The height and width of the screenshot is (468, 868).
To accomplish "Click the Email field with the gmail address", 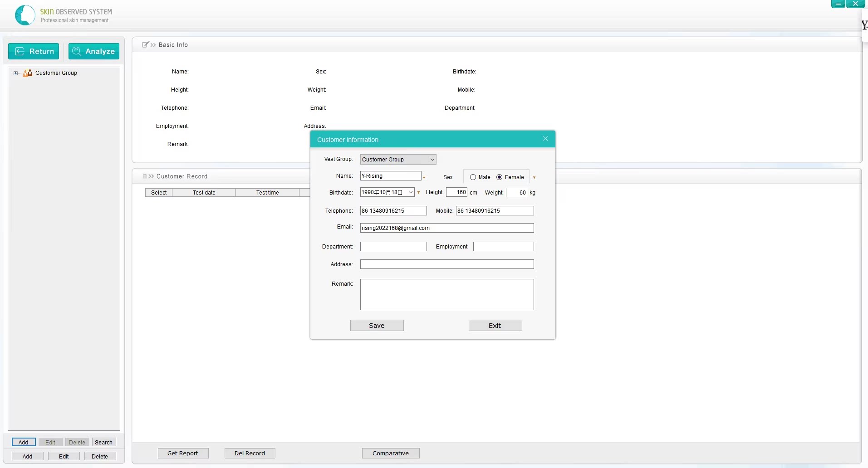I will click(447, 228).
